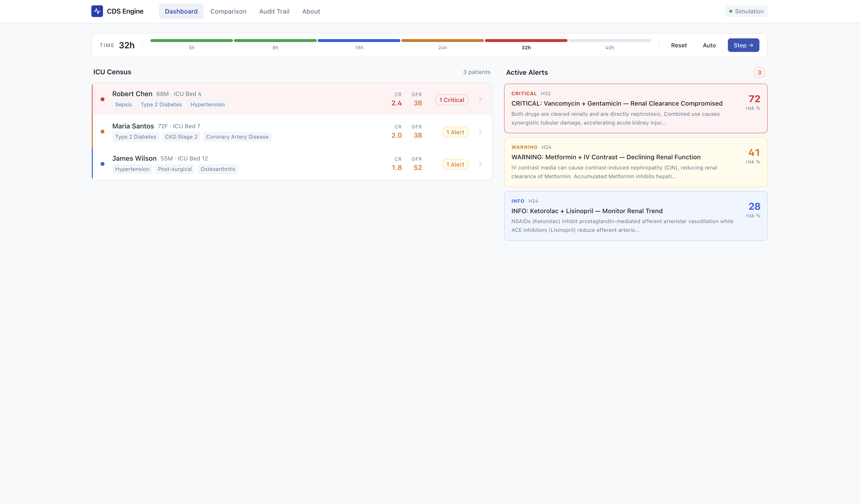Viewport: 860px width, 504px height.
Task: Open the About page
Action: [x=311, y=11]
